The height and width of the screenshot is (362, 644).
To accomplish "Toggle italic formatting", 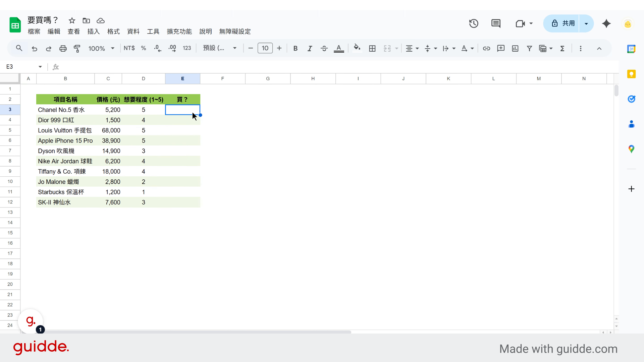I will click(x=310, y=48).
